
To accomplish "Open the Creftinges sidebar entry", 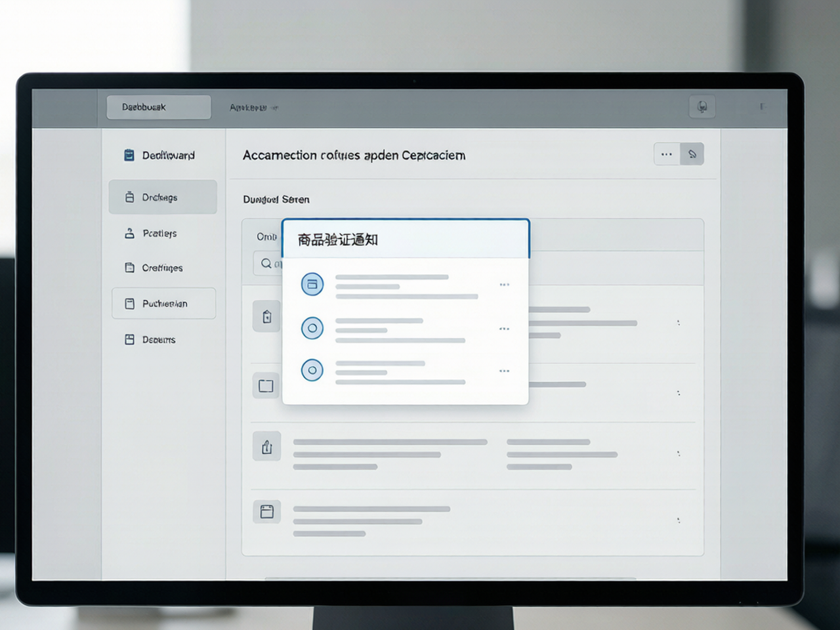I will [154, 268].
